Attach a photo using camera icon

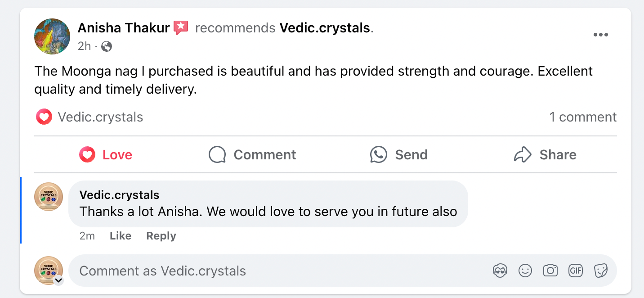tap(550, 271)
